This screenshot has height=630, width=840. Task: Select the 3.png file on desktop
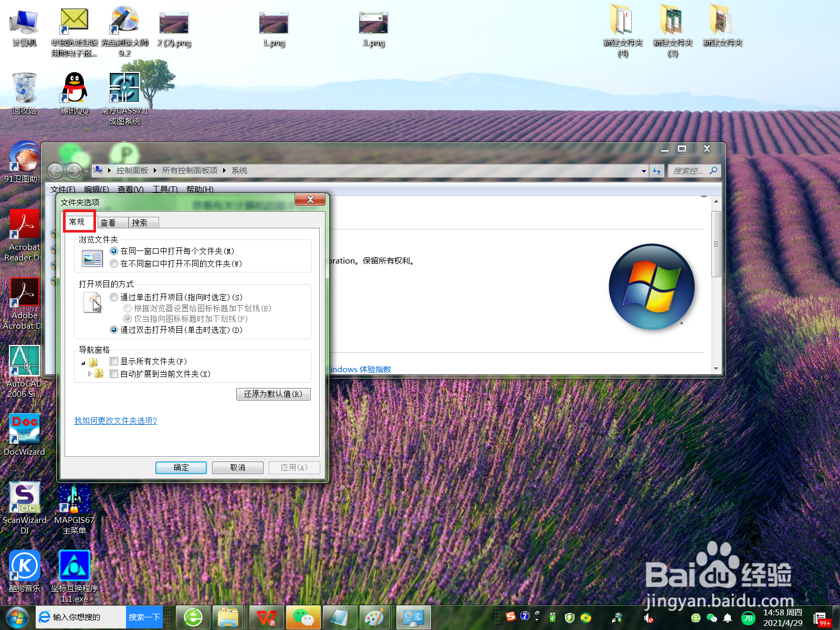point(373,29)
